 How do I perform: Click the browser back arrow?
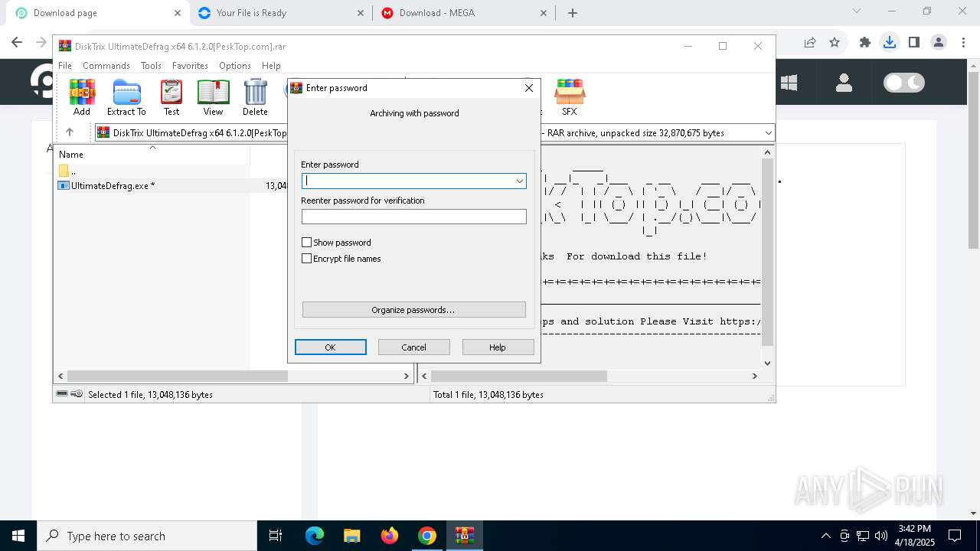(17, 43)
